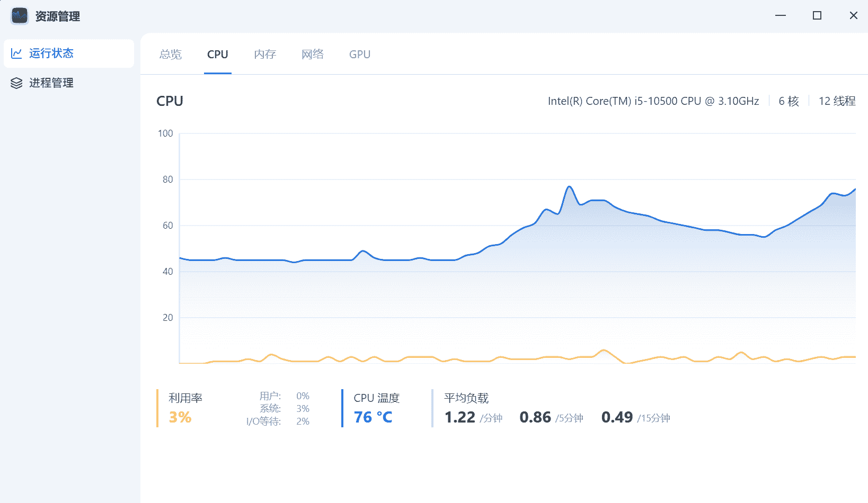Click the 1.22 one-minute load average
Screen dimensions: 868x503
tap(460, 417)
